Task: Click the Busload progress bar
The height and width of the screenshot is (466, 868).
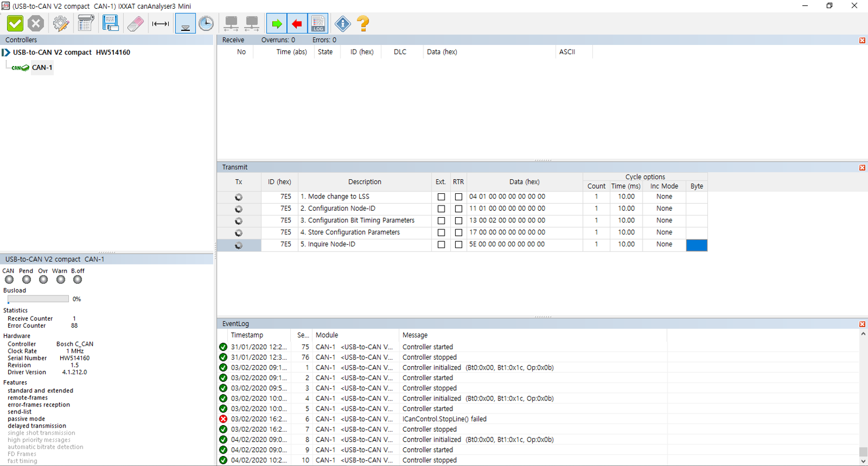Action: (38, 299)
